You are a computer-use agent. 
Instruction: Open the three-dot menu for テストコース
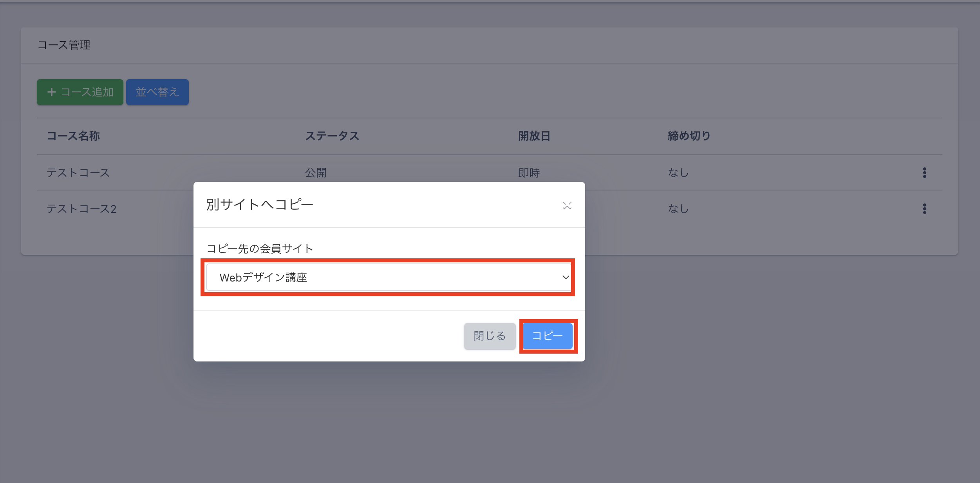(924, 172)
